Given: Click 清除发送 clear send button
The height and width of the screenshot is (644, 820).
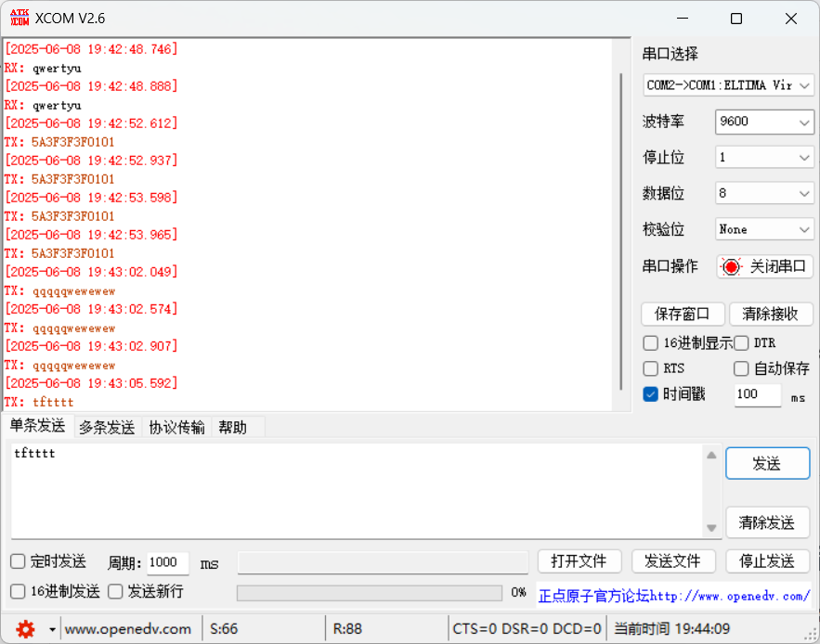Looking at the screenshot, I should coord(767,522).
